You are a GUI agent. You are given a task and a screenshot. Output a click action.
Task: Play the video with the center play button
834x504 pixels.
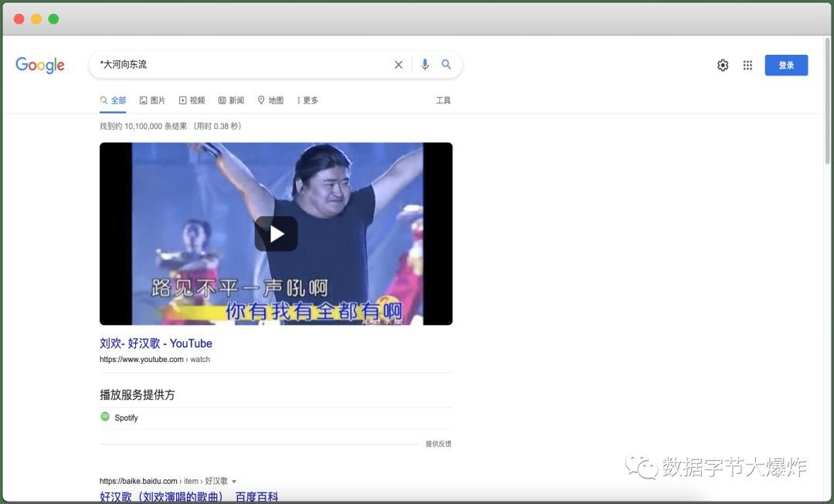(x=276, y=234)
